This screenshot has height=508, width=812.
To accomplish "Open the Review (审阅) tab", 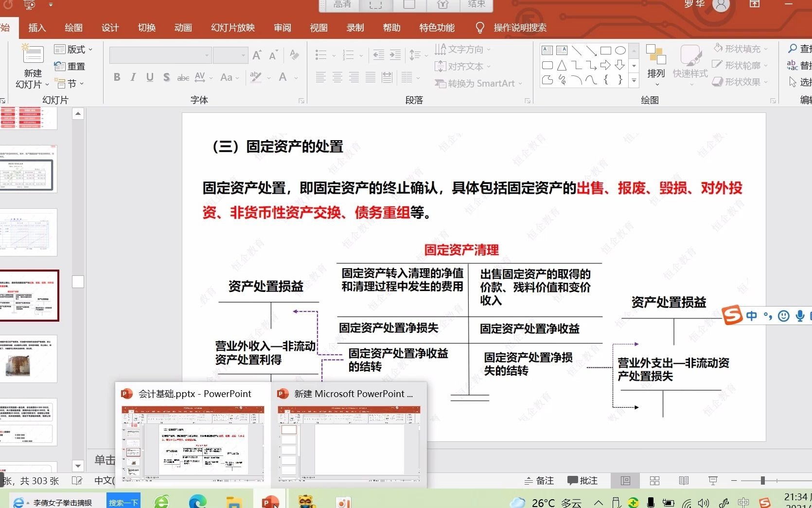I will tap(282, 28).
